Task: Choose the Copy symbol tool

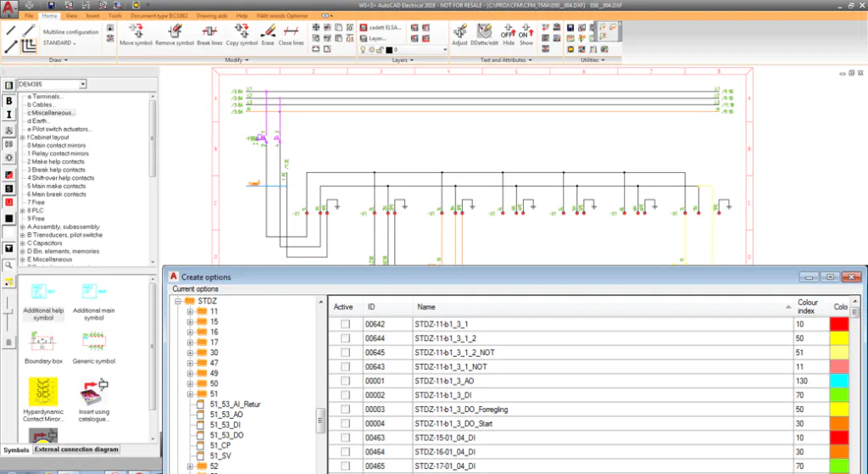Action: click(242, 34)
